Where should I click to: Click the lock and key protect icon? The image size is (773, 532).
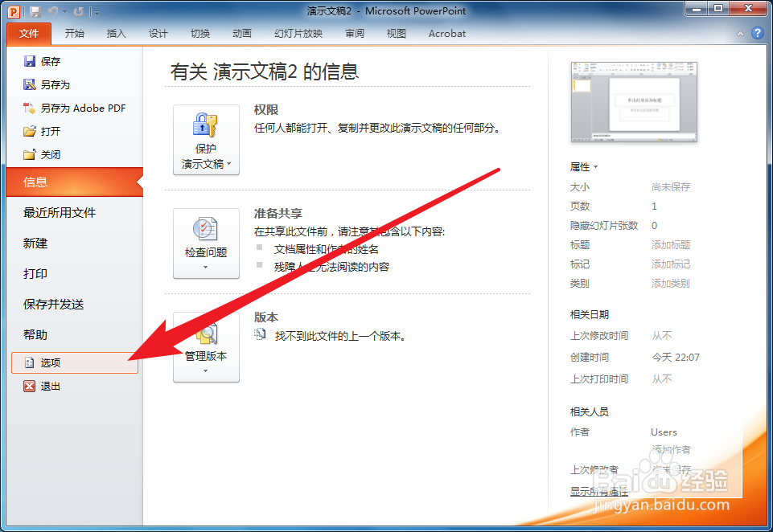click(206, 125)
